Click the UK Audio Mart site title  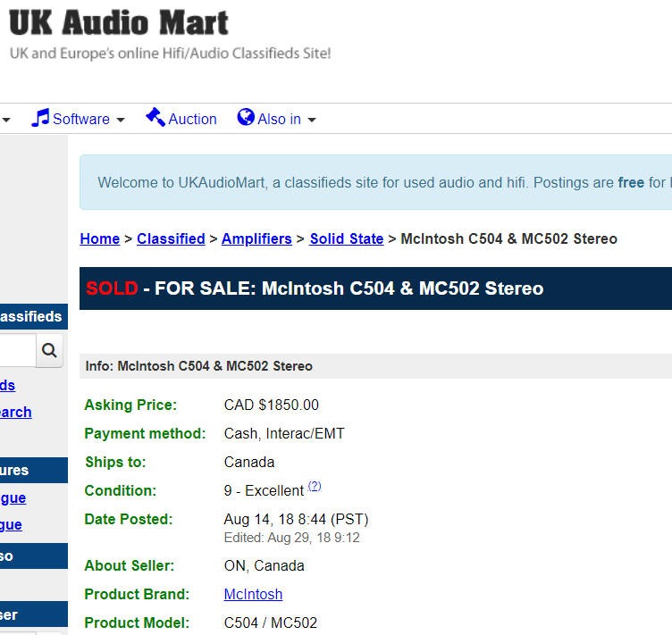(119, 22)
